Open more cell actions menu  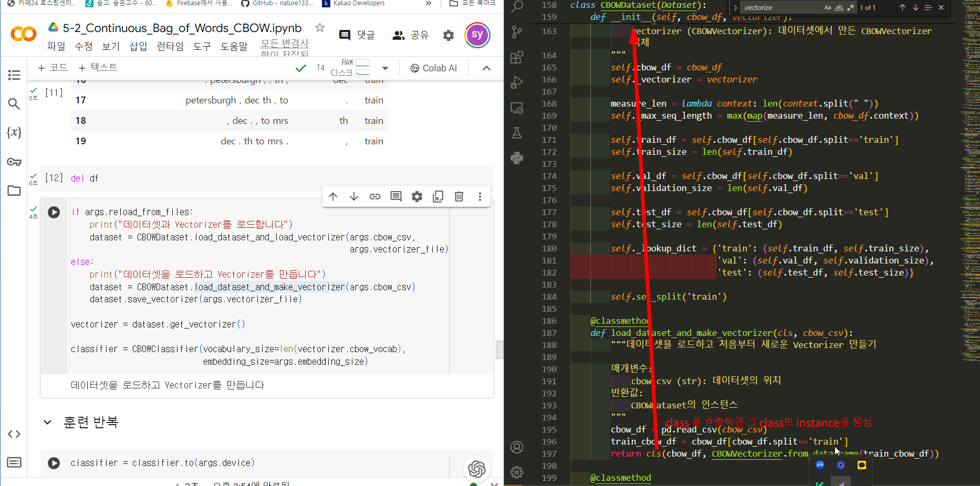coord(480,196)
